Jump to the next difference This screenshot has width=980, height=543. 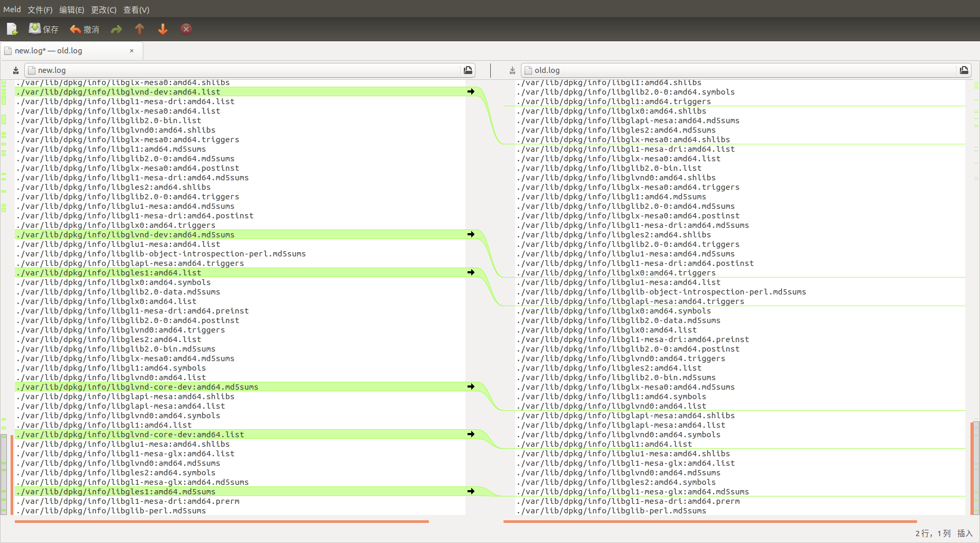click(162, 29)
